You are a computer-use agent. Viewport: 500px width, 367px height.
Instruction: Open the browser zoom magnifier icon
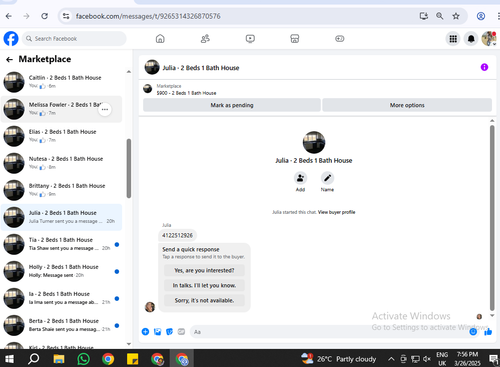point(440,16)
